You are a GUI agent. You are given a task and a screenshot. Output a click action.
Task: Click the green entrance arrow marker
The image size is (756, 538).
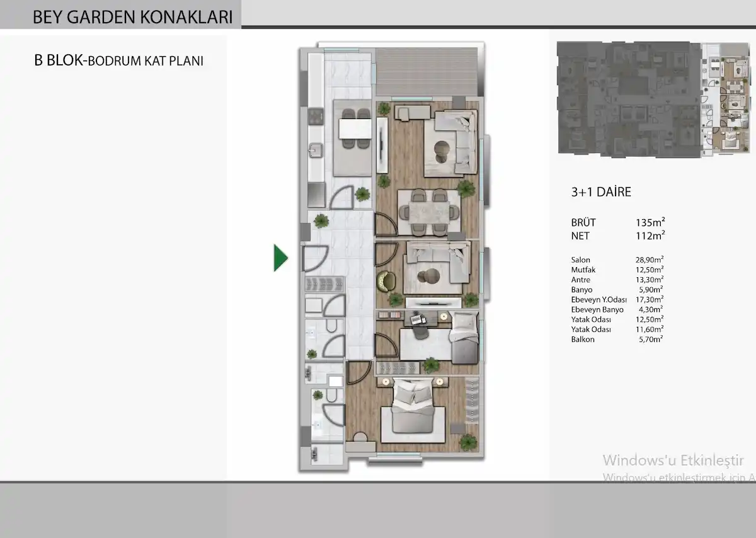[280, 258]
